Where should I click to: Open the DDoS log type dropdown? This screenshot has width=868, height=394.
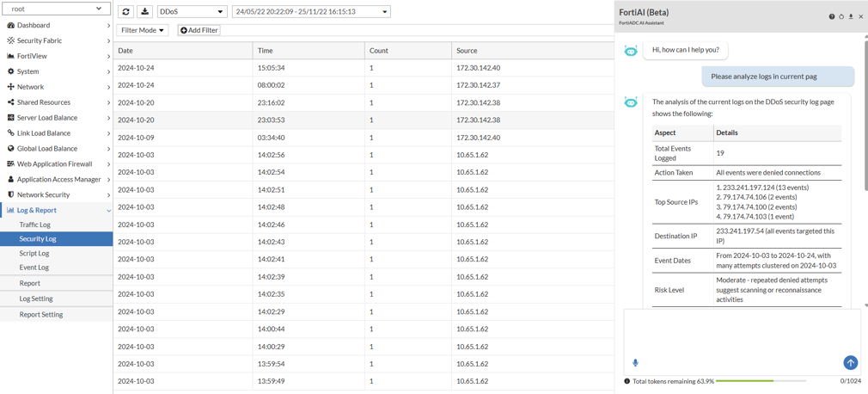pos(193,12)
